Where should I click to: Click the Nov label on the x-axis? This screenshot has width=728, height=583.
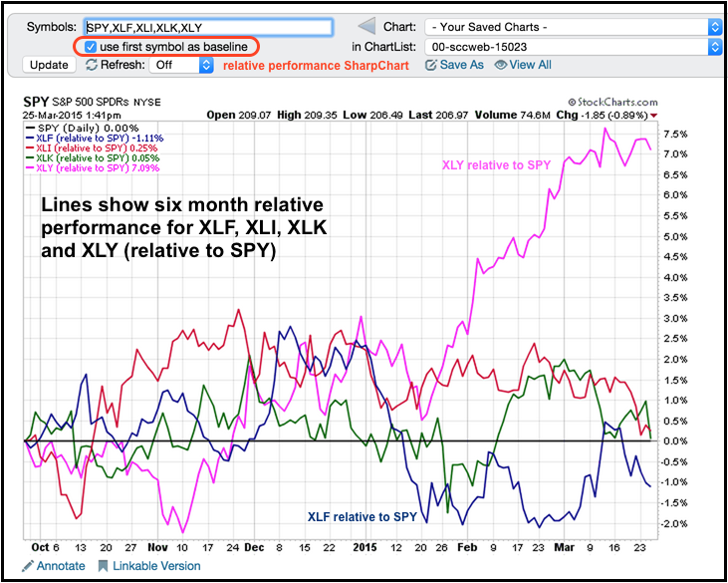pyautogui.click(x=157, y=547)
